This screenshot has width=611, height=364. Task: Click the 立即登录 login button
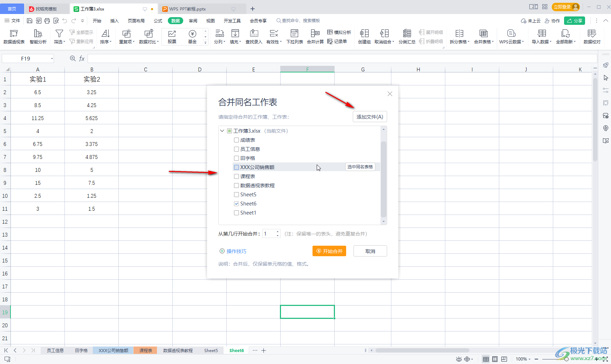[x=566, y=7]
